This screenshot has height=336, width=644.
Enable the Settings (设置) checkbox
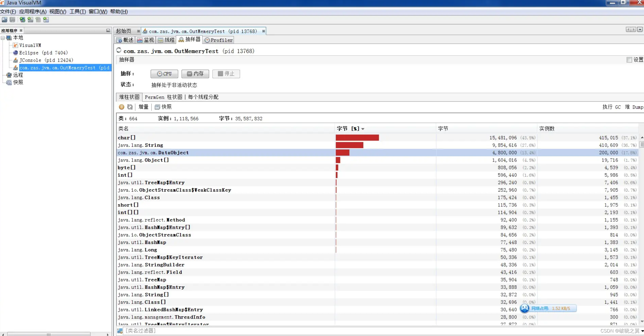click(x=629, y=60)
